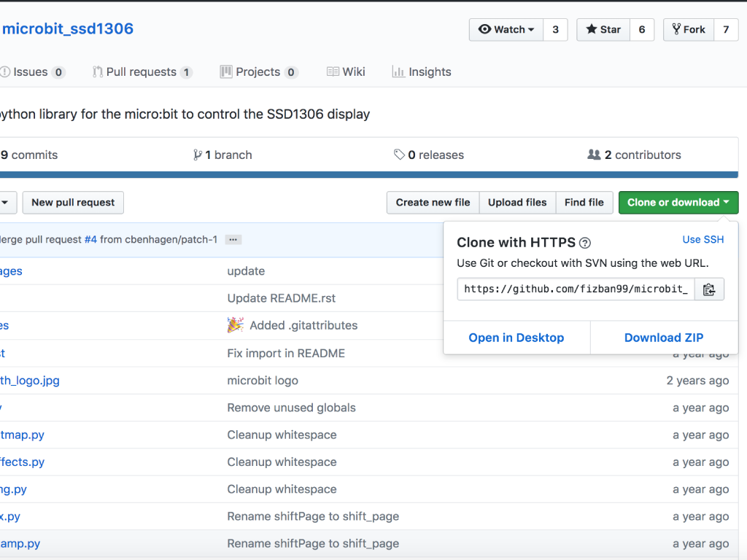Image resolution: width=747 pixels, height=560 pixels.
Task: View the 7 forks count
Action: click(x=726, y=29)
